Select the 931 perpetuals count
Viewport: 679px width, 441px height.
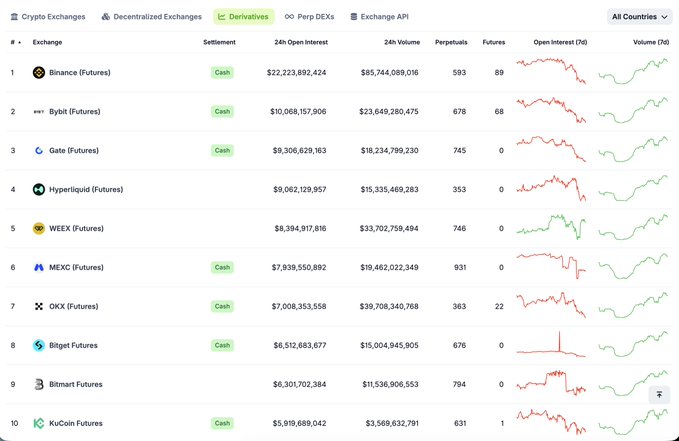coord(460,267)
